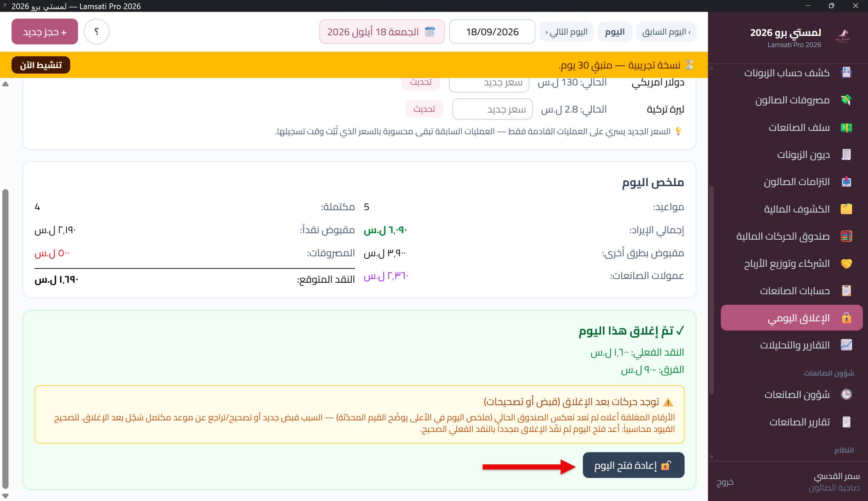Click the salon obligations inbox icon
Viewport: 868px width, 501px height.
(846, 182)
